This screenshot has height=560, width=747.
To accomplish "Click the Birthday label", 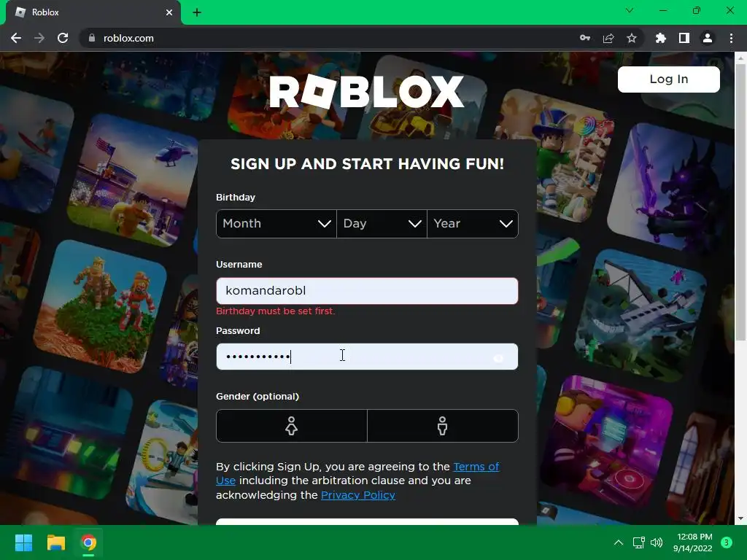I will pyautogui.click(x=236, y=197).
